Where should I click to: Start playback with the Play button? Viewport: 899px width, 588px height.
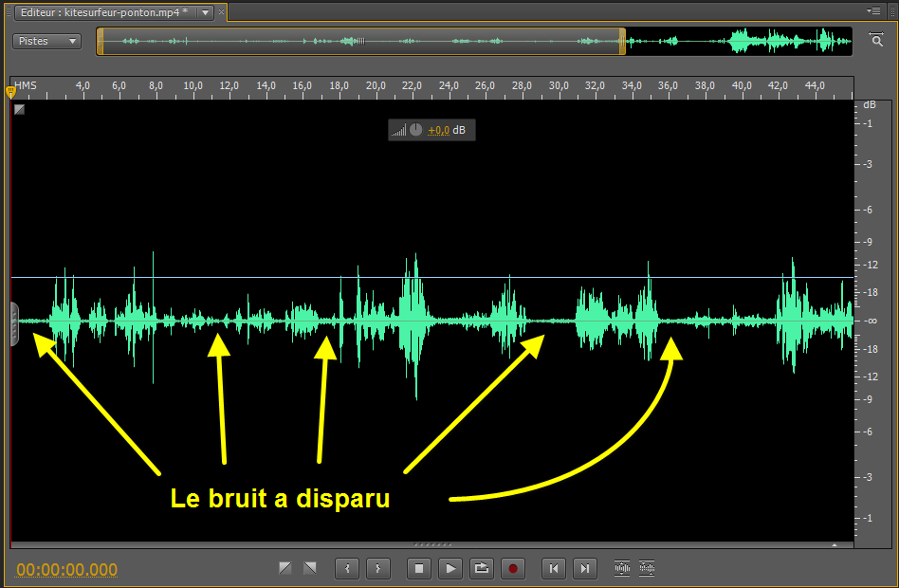click(x=450, y=568)
